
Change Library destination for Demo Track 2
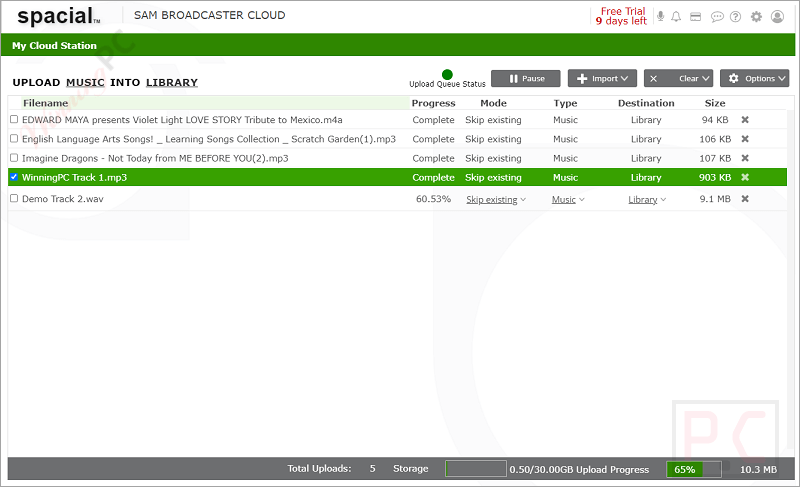pyautogui.click(x=647, y=199)
